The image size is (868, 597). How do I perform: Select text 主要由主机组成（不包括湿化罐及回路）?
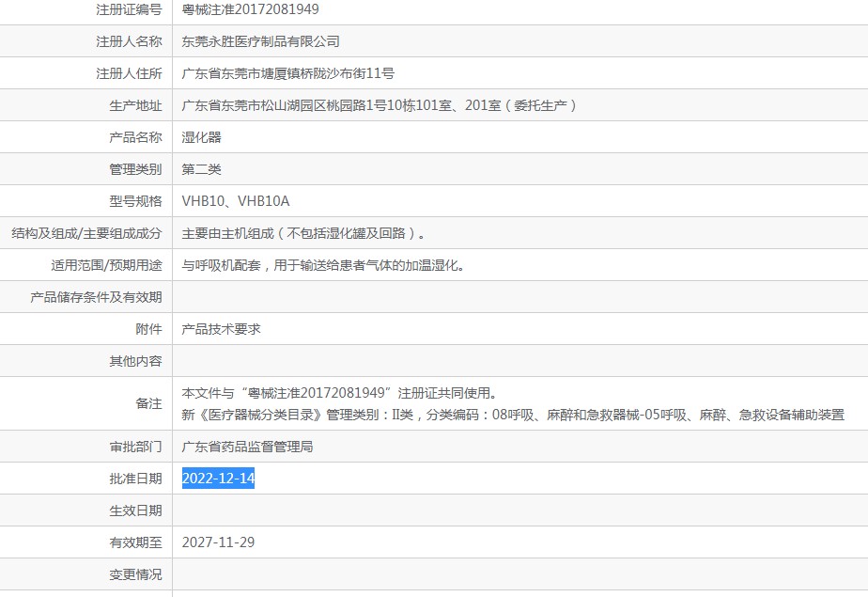(x=303, y=233)
